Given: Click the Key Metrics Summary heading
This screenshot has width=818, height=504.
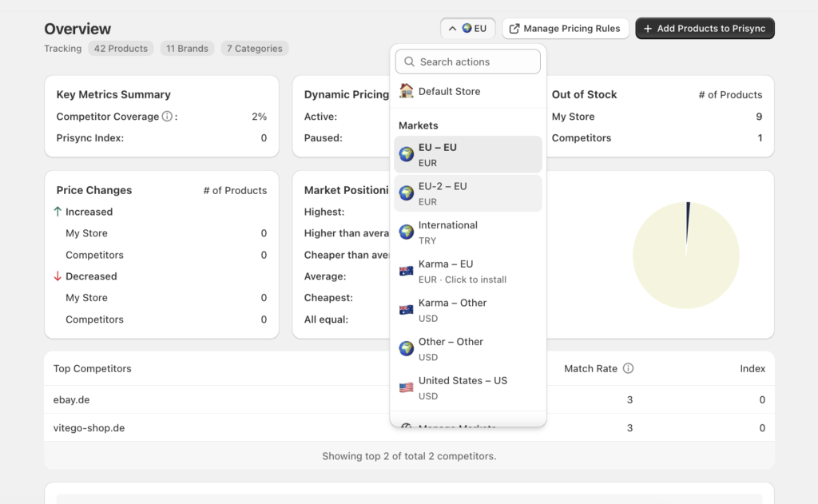Looking at the screenshot, I should pyautogui.click(x=113, y=94).
